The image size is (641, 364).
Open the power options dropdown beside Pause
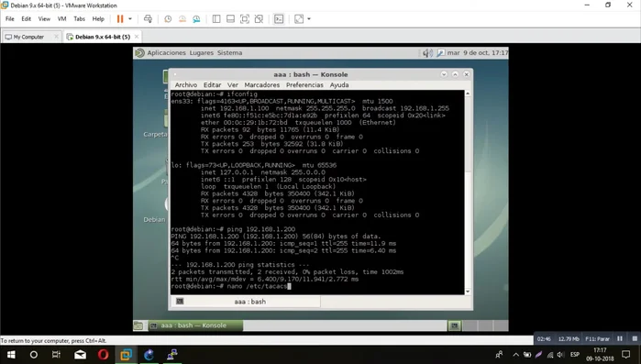pos(130,18)
